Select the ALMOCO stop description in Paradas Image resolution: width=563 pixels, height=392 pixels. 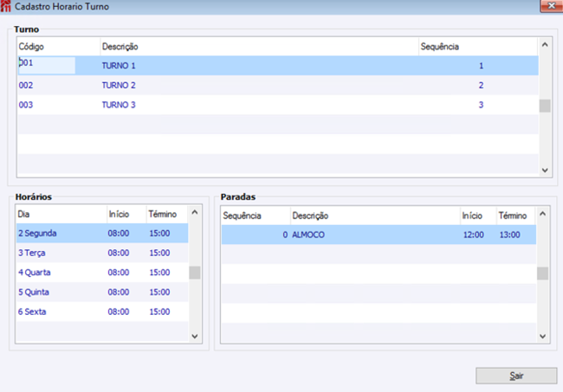tap(308, 235)
